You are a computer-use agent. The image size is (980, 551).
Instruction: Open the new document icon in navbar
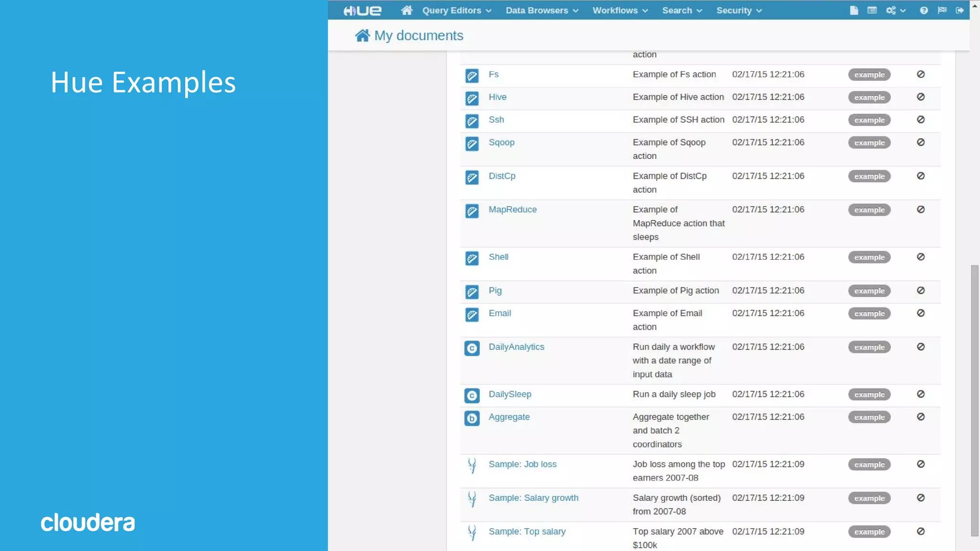click(854, 11)
